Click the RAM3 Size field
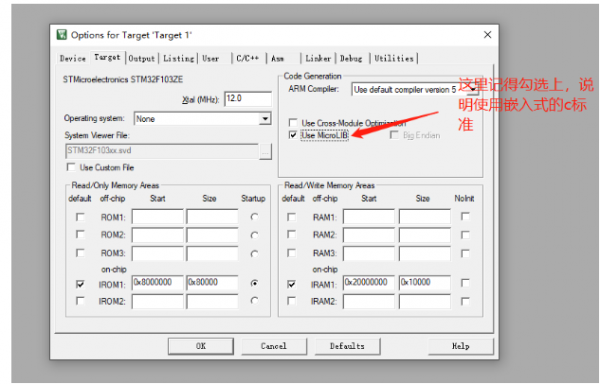Screen dimensions: 600x384 click(425, 254)
